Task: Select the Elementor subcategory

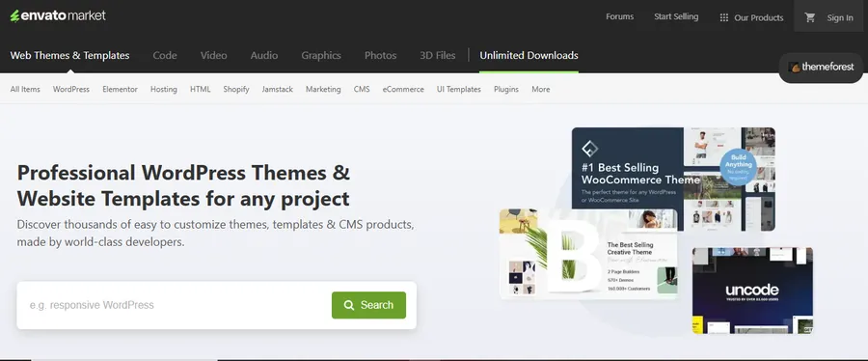Action: 120,89
